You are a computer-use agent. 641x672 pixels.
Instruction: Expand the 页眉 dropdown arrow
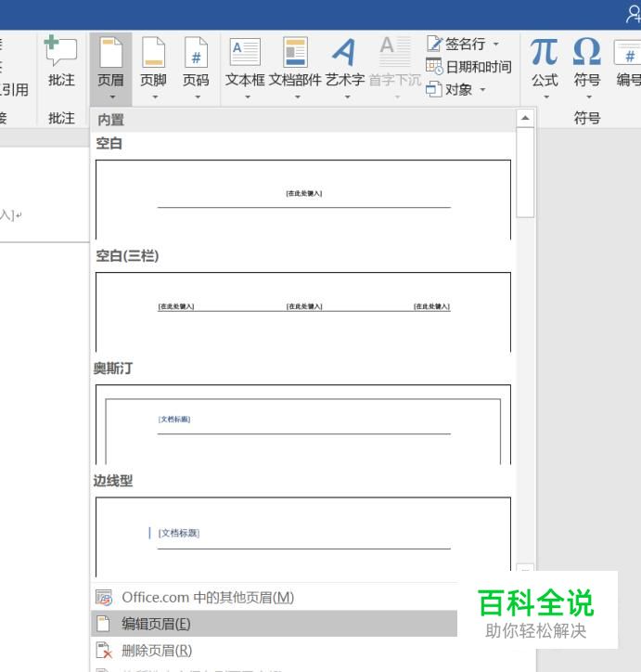(112, 97)
